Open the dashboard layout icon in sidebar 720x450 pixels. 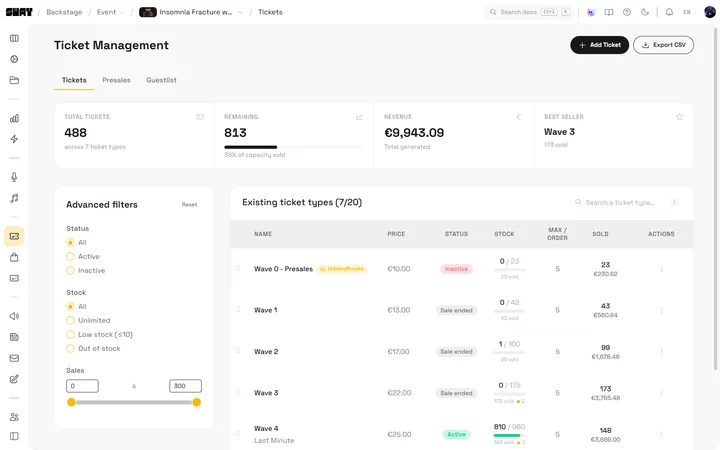tap(14, 38)
